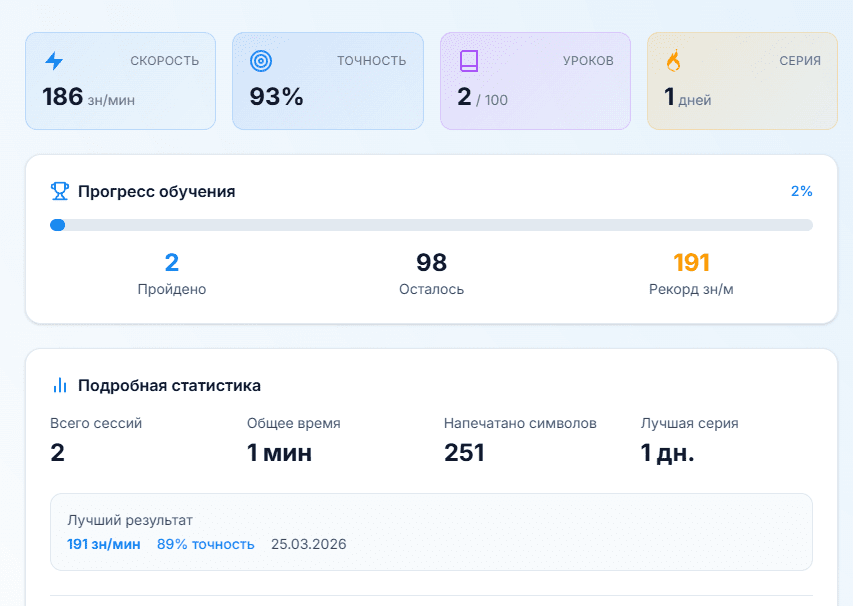Click the bar chart icon beside Подробная статистика

point(60,385)
